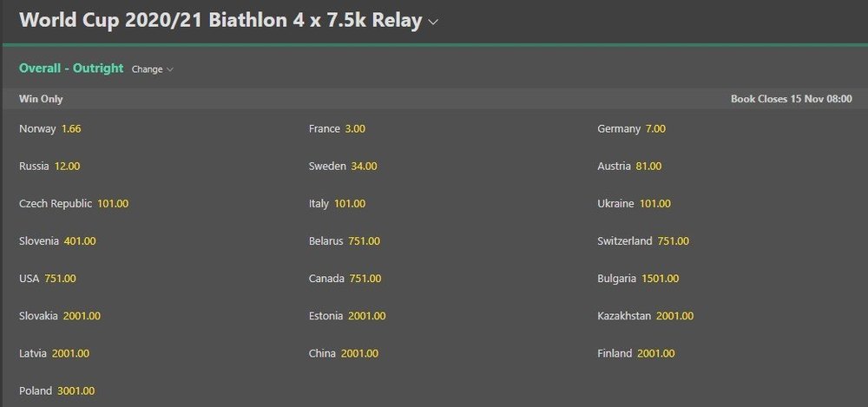Select Italy at 101.00 odds

coord(349,204)
